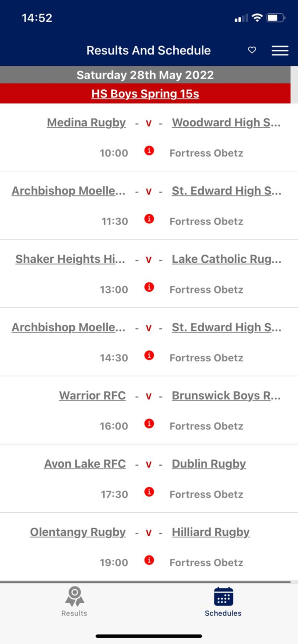Select the Schedules tab

coord(223,601)
